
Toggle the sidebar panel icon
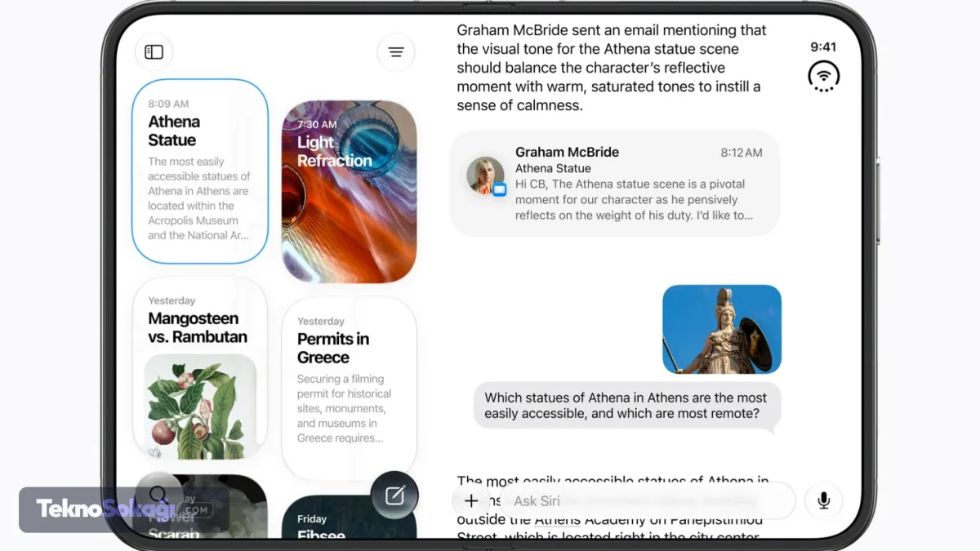pos(154,52)
